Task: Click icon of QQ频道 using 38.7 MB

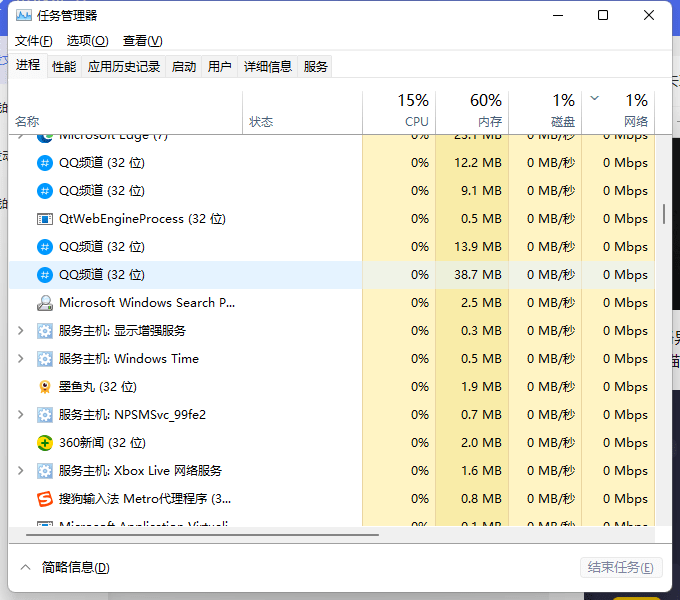Action: coord(45,274)
